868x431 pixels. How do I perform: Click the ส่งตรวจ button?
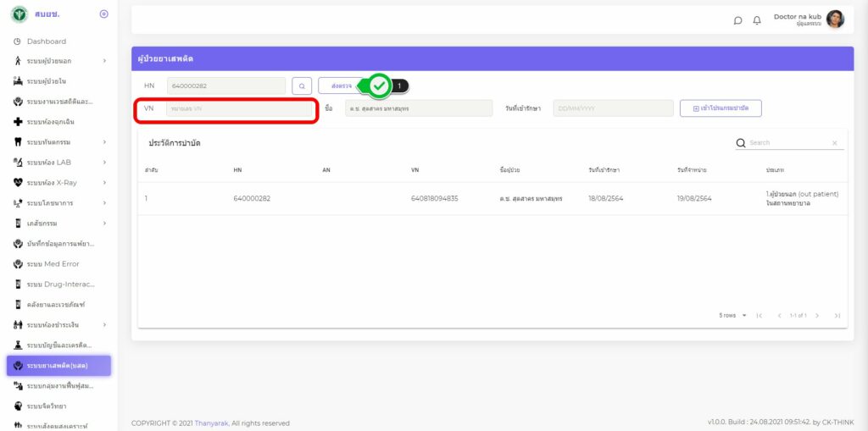342,86
